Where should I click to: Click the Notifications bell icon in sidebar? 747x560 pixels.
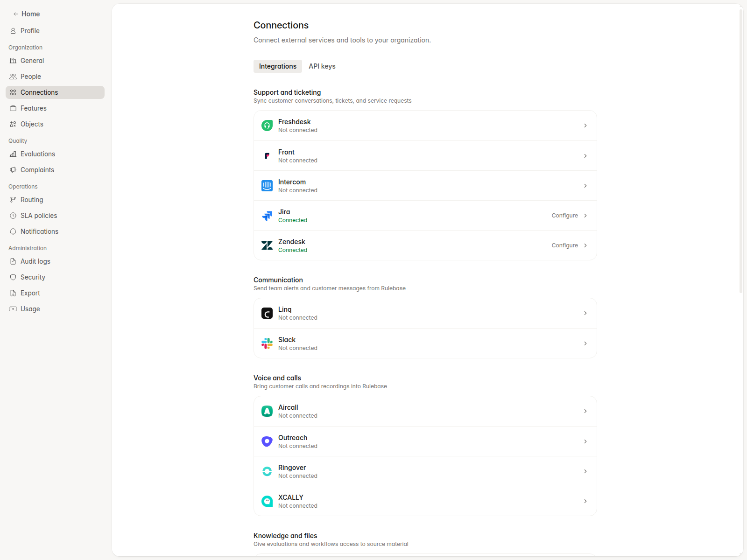(x=13, y=231)
